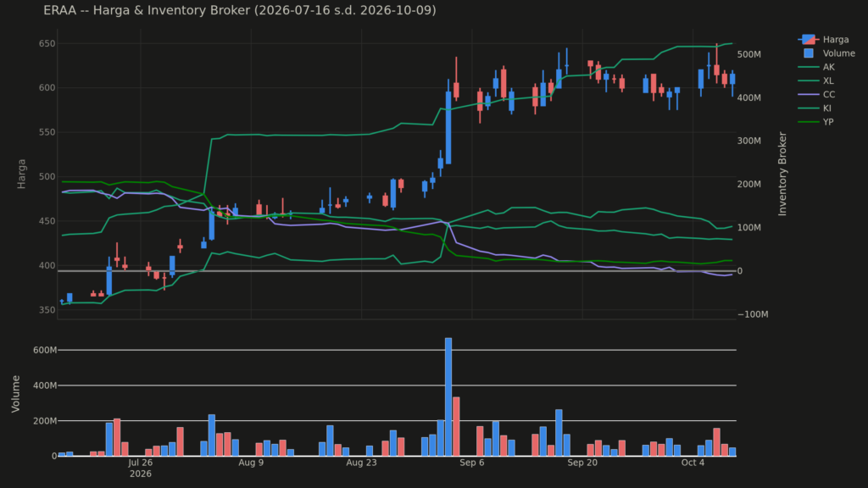Click the chart title ERAA Harga & Inventory Broker
The height and width of the screenshot is (488, 868).
coord(240,10)
